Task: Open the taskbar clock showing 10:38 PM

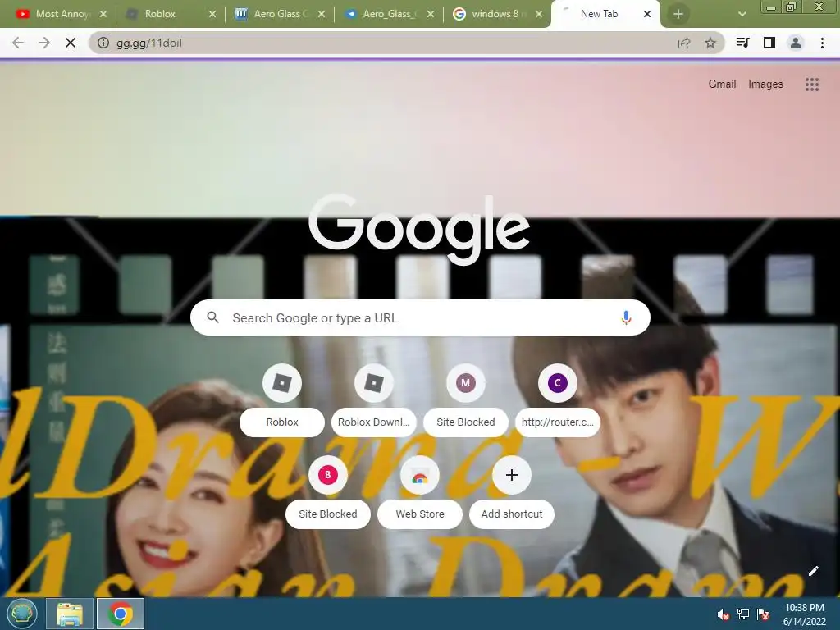Action: (804, 614)
